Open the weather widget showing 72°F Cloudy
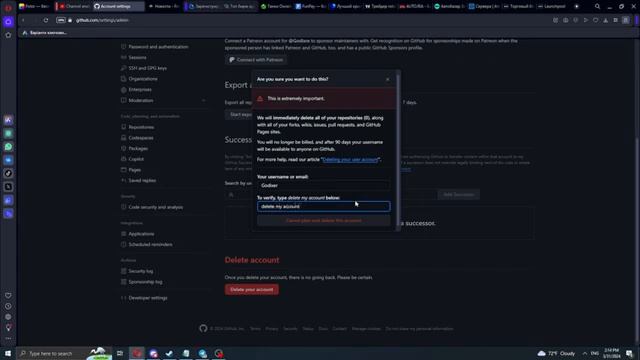The image size is (640, 360). coord(556,353)
